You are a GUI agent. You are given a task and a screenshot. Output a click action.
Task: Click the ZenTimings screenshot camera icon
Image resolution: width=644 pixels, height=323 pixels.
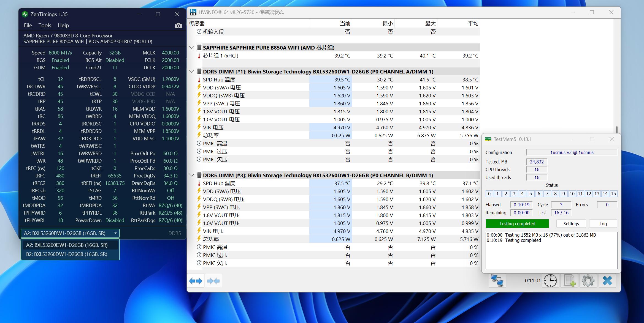pos(178,26)
